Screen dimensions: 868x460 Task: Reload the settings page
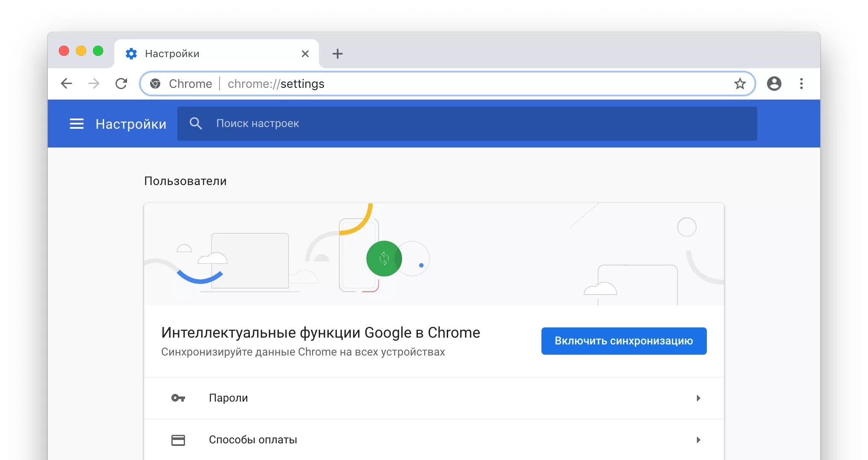pos(122,84)
